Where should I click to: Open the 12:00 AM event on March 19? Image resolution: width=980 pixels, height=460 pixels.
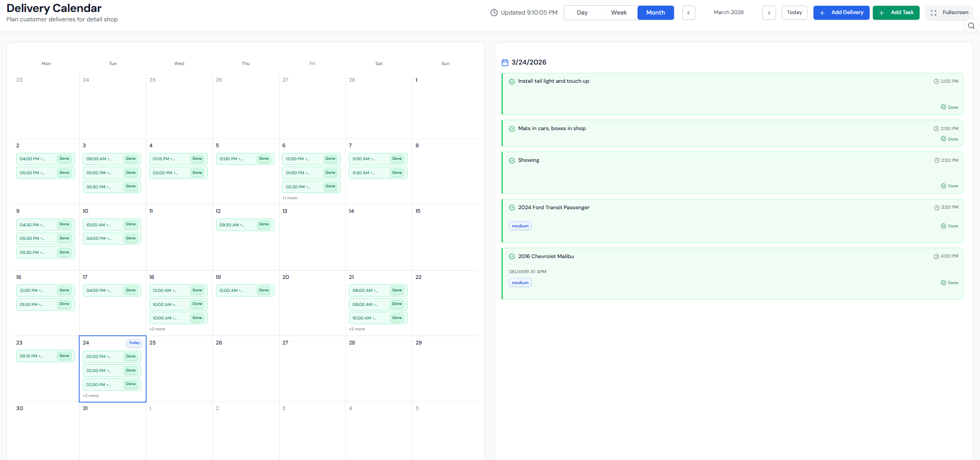(x=245, y=290)
